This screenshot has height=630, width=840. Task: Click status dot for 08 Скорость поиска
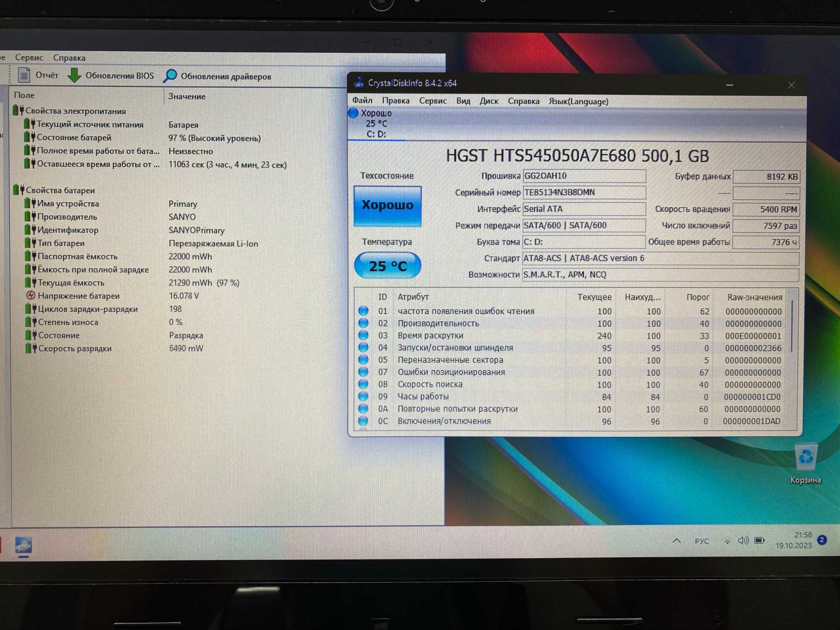coord(363,384)
